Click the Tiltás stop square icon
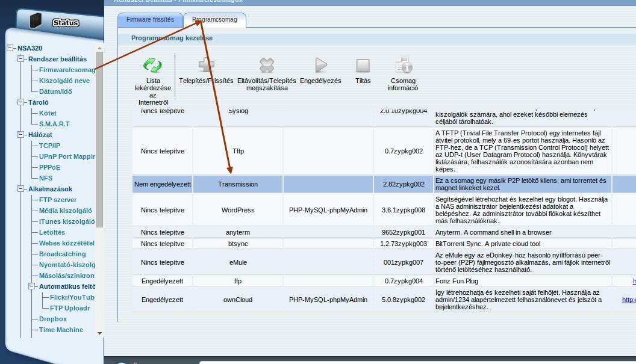Image resolution: width=636 pixels, height=364 pixels. (x=363, y=65)
